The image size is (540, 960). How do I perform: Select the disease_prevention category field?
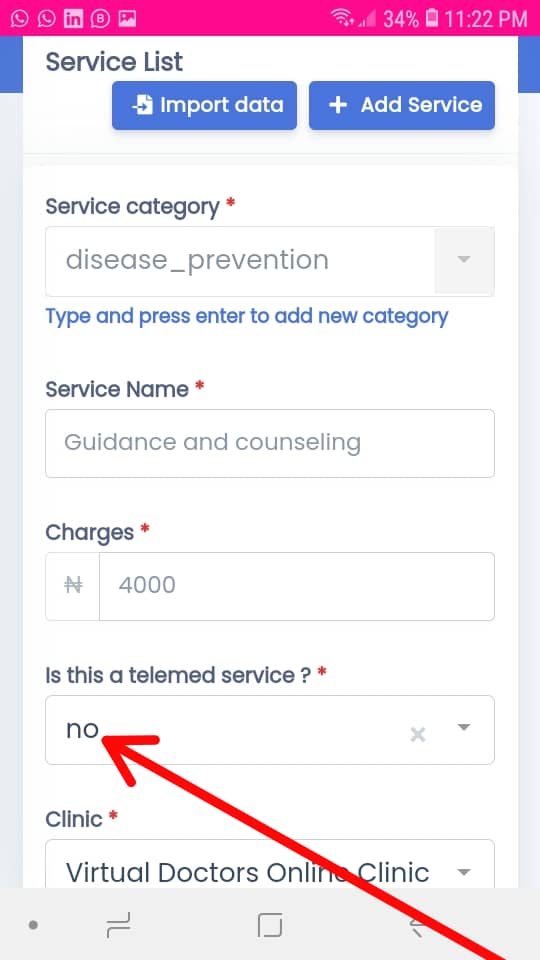click(240, 261)
